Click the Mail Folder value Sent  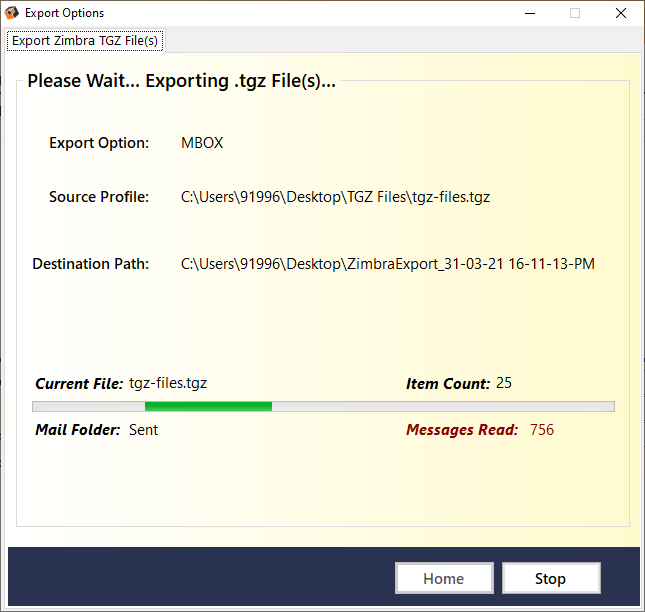pyautogui.click(x=143, y=430)
